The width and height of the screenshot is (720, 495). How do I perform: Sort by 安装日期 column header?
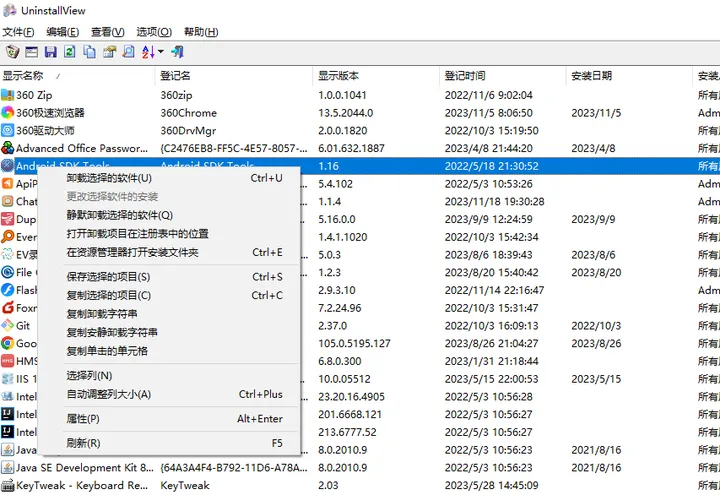point(630,76)
